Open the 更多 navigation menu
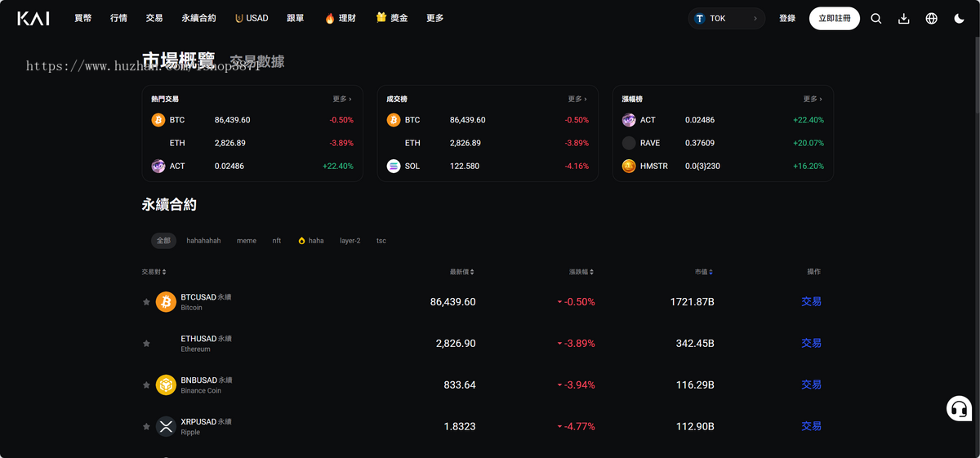Image resolution: width=980 pixels, height=458 pixels. 434,18
